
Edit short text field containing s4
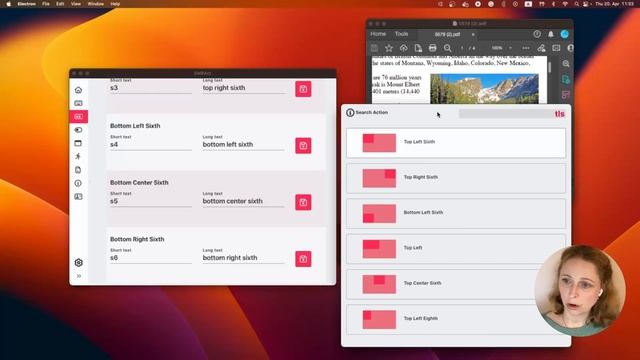click(x=151, y=145)
